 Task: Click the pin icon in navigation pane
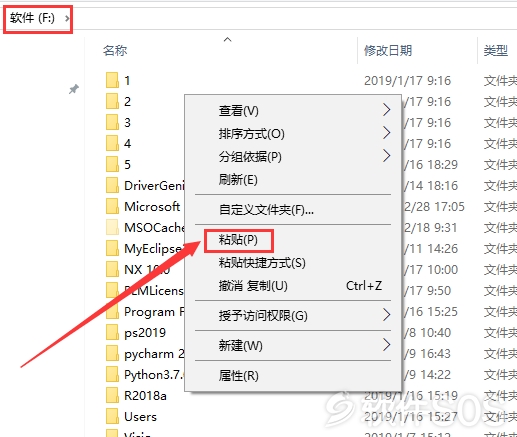click(x=74, y=89)
